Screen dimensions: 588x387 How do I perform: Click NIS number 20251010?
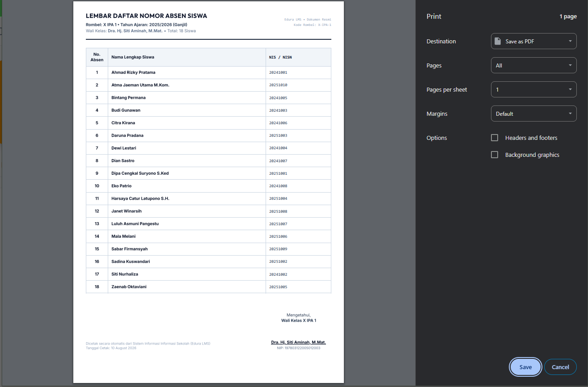point(278,85)
